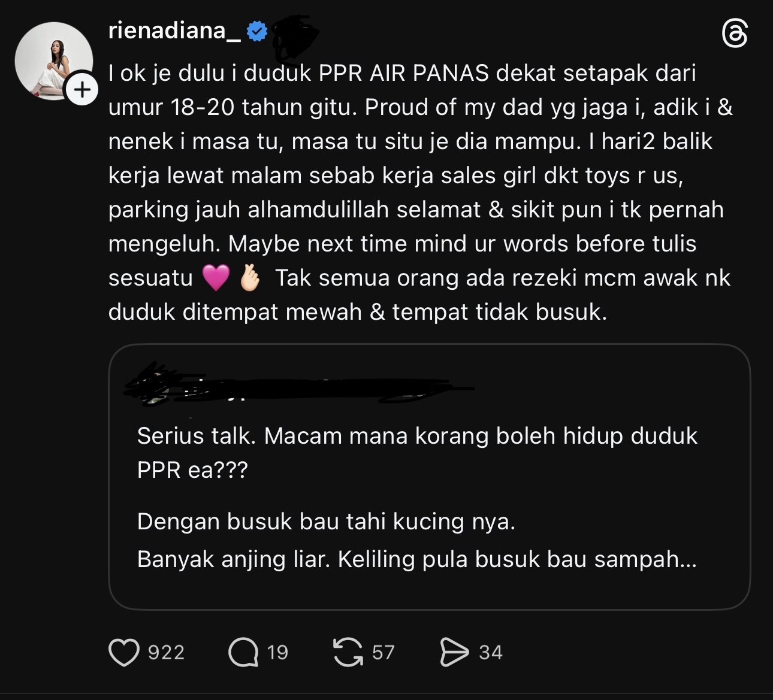View the 19 replies count
The height and width of the screenshot is (700, 773).
[x=277, y=652]
